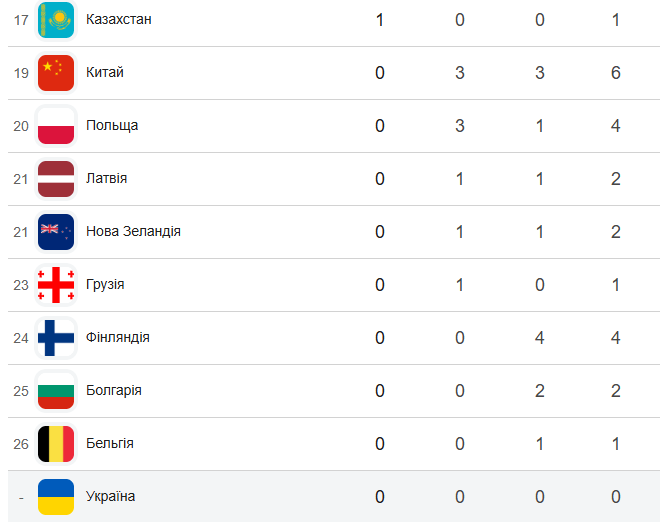This screenshot has height=527, width=664.
Task: Click China's total medal count 6
Action: [616, 72]
